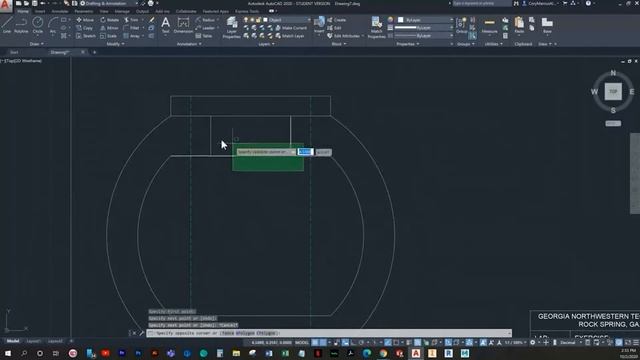The image size is (640, 360).
Task: Click the highlighted dynamic input value box
Action: 305,152
